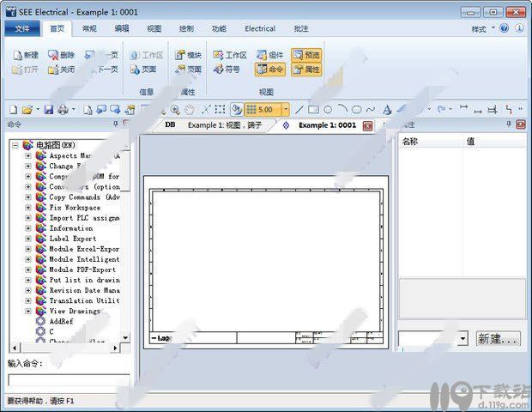532x412 pixels.
Task: Click the print toolbar icon
Action: [x=63, y=109]
